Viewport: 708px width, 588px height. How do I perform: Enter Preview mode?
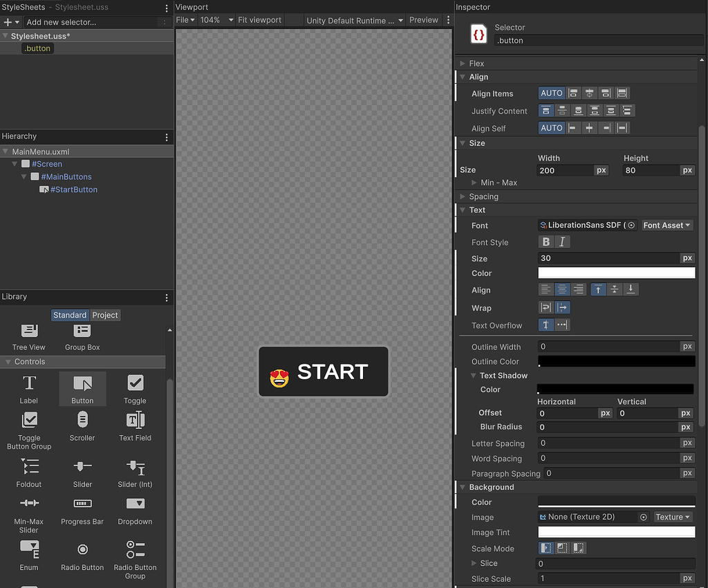[423, 20]
